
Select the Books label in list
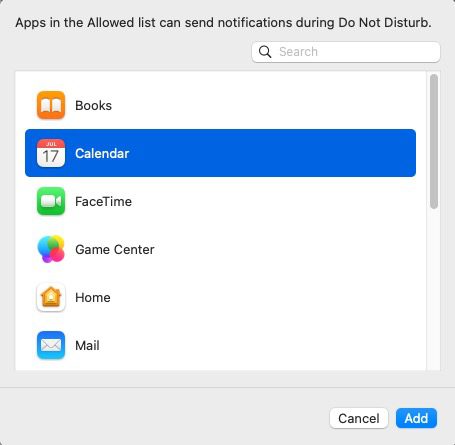click(x=93, y=106)
